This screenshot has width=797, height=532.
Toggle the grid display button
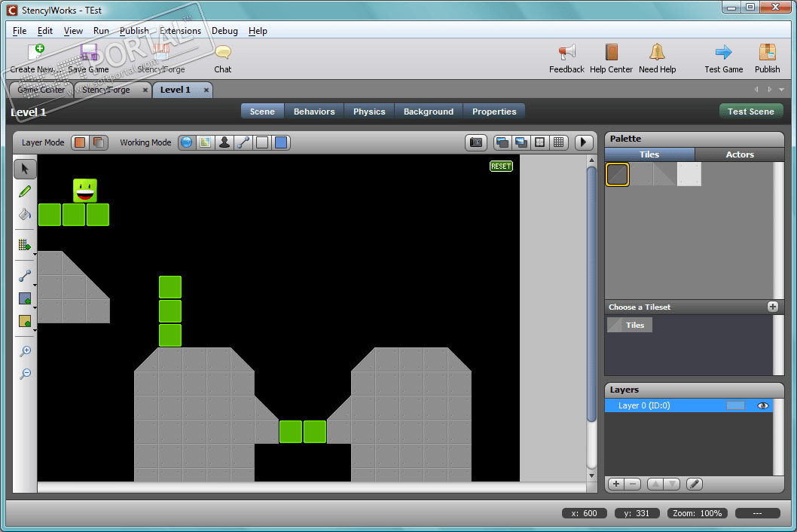click(x=559, y=142)
